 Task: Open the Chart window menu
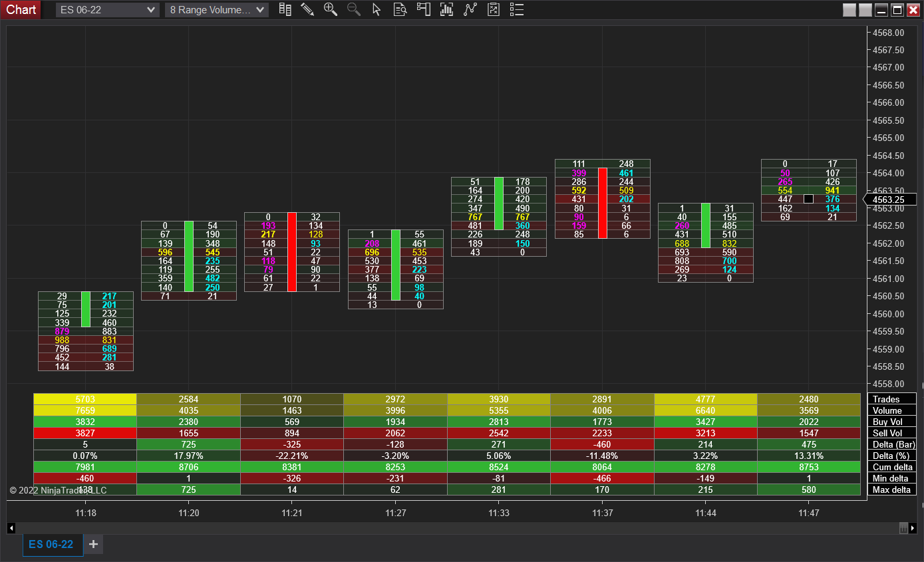pos(21,10)
